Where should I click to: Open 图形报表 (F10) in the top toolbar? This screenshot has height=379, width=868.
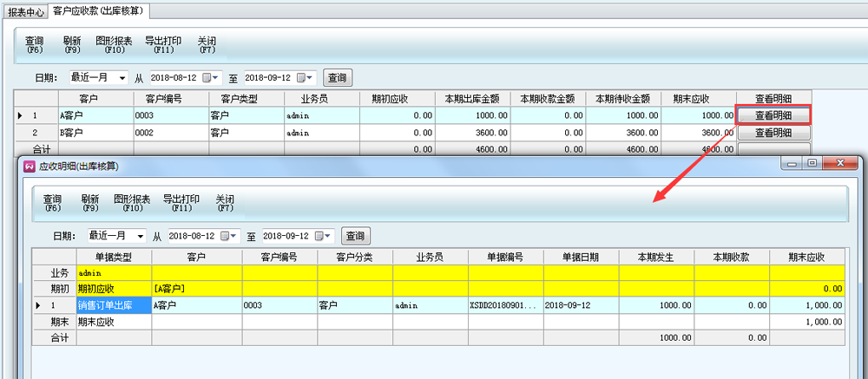(114, 45)
